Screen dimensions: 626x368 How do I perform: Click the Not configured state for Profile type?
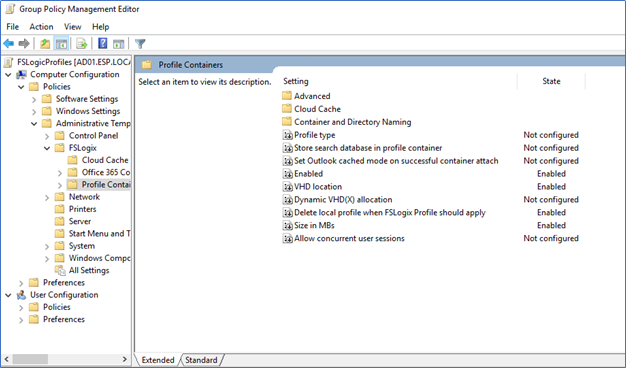tap(551, 135)
